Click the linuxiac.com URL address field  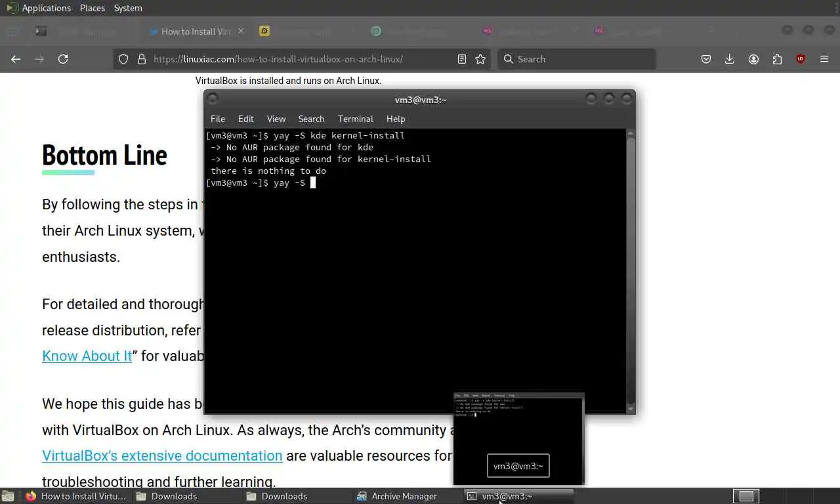[278, 59]
